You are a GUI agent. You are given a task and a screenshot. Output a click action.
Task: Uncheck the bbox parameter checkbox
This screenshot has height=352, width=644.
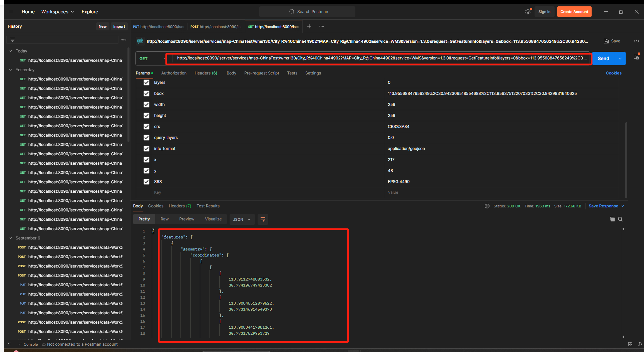point(146,94)
